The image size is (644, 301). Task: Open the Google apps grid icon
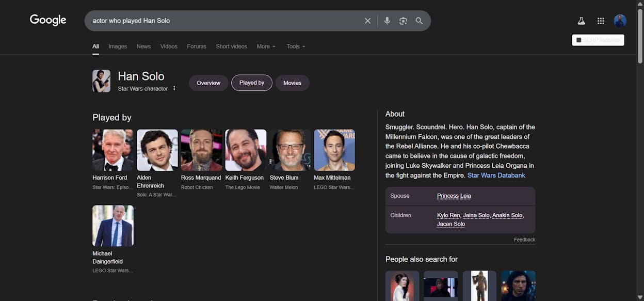tap(601, 21)
